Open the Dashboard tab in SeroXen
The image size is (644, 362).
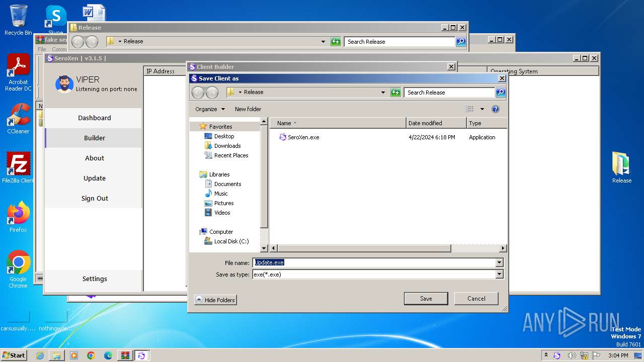[94, 118]
